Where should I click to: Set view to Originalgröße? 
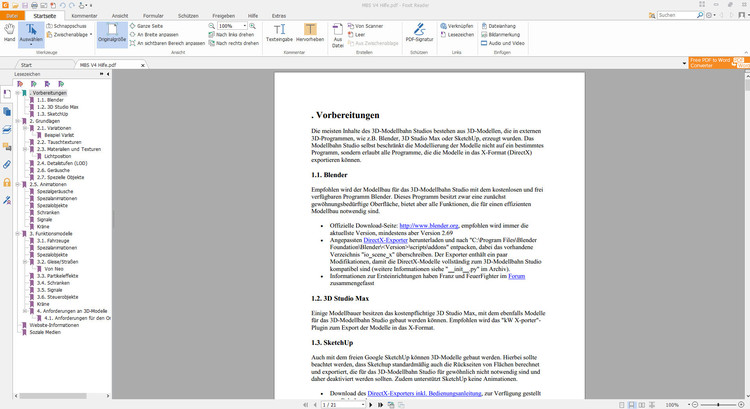[x=112, y=34]
